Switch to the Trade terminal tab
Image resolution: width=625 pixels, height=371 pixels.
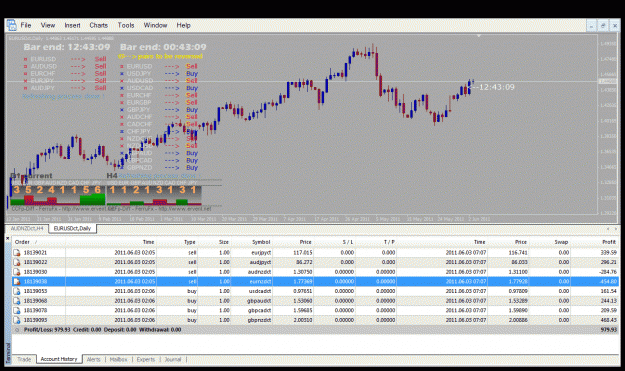(24, 359)
